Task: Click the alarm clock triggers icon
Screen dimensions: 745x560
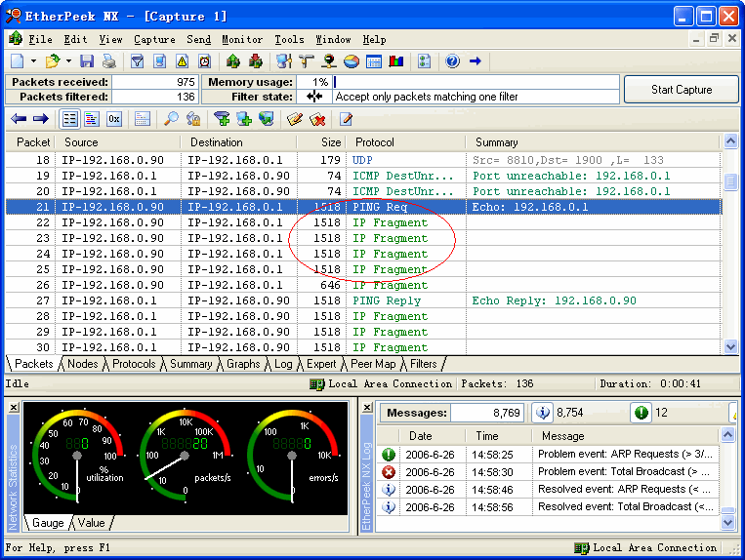Action: [204, 61]
